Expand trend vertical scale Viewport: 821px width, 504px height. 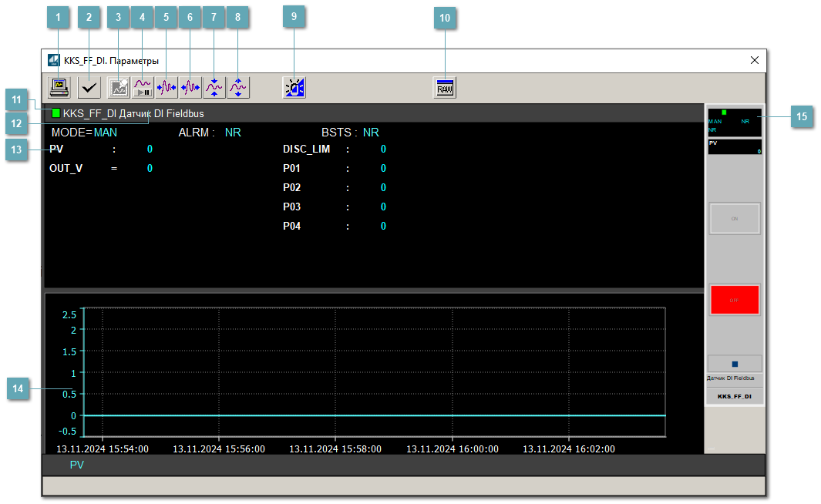(238, 88)
